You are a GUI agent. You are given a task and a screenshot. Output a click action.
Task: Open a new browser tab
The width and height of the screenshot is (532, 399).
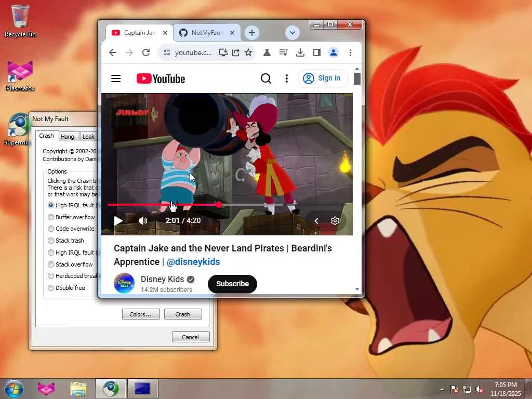252,33
